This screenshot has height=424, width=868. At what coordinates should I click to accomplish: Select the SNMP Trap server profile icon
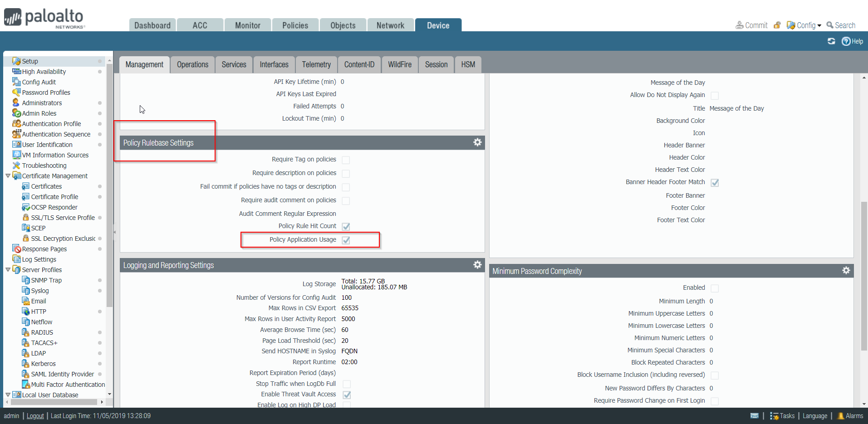pyautogui.click(x=26, y=280)
